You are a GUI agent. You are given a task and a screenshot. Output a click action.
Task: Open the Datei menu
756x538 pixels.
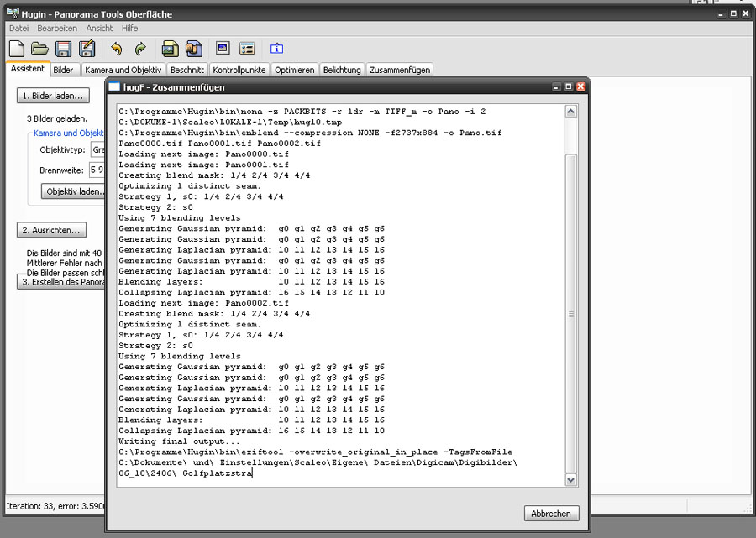pos(18,29)
